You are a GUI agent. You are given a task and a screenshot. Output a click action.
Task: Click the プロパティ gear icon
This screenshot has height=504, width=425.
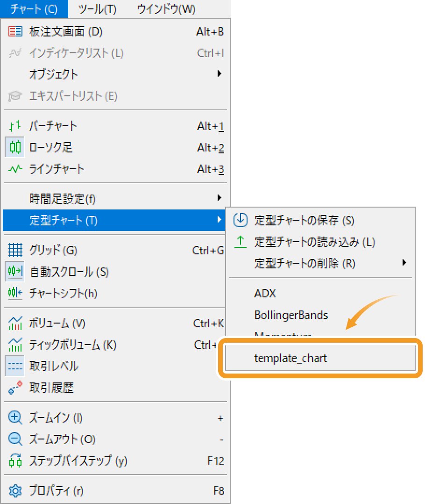(x=15, y=490)
